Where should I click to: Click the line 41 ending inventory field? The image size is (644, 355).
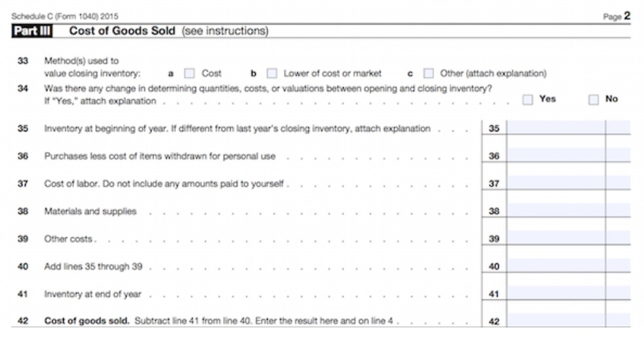(556, 293)
